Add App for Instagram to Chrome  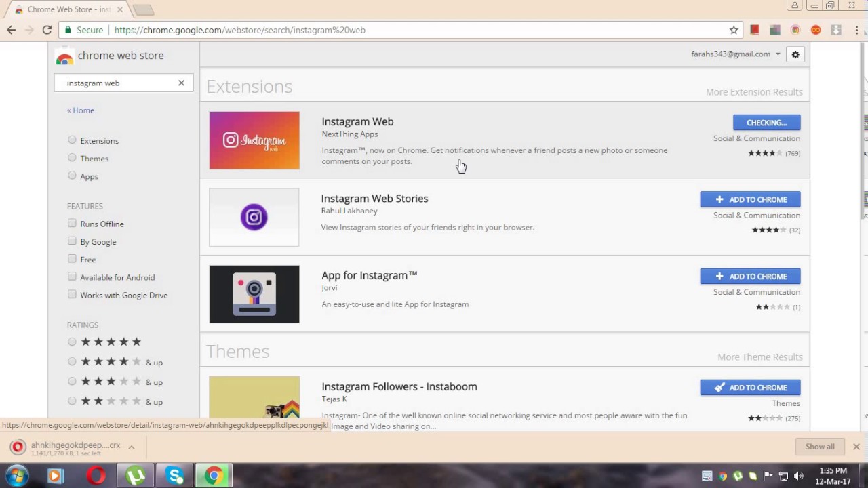pyautogui.click(x=750, y=277)
